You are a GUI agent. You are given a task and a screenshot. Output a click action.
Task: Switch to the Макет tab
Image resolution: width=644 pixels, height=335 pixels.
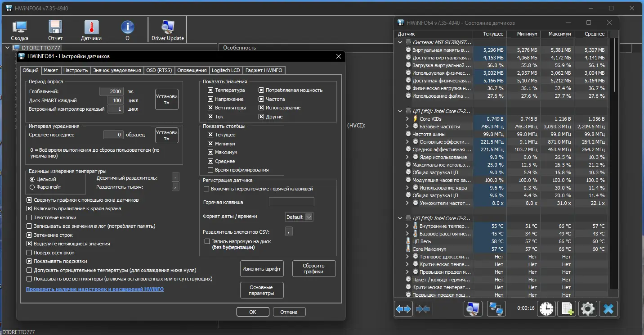pyautogui.click(x=51, y=70)
